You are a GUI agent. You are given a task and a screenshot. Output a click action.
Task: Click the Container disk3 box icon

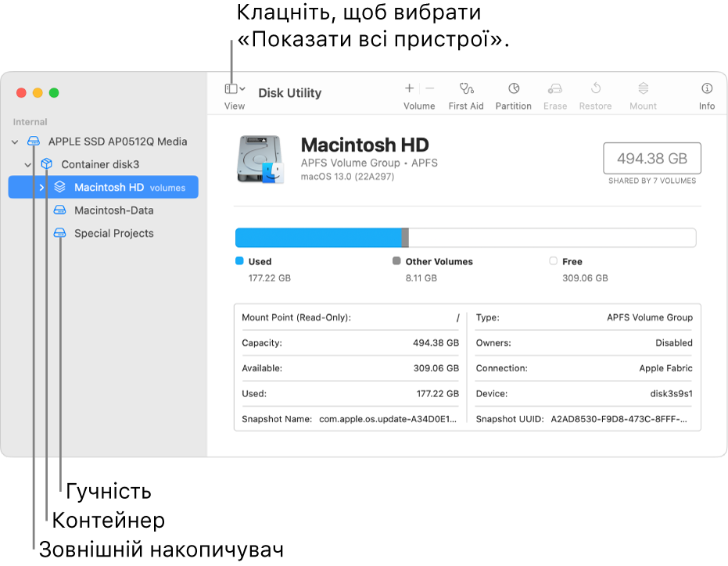(47, 164)
